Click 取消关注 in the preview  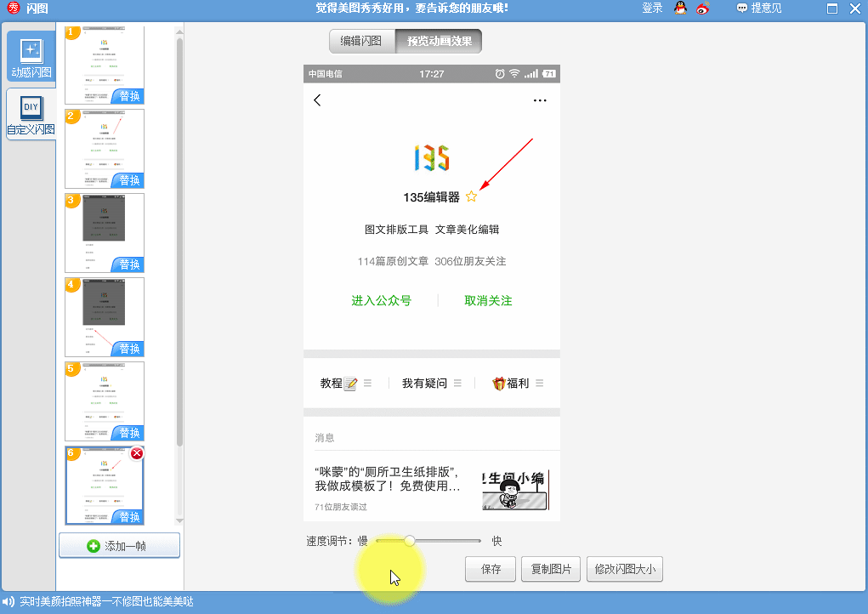488,301
